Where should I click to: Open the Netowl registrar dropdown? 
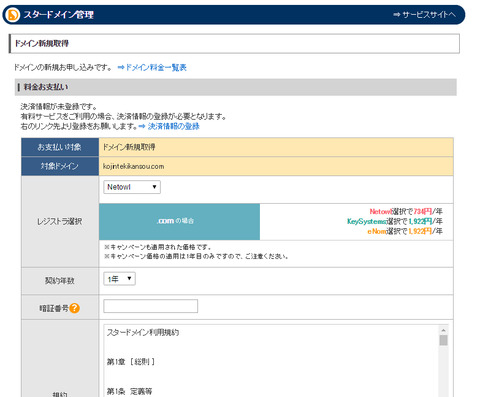[x=132, y=187]
